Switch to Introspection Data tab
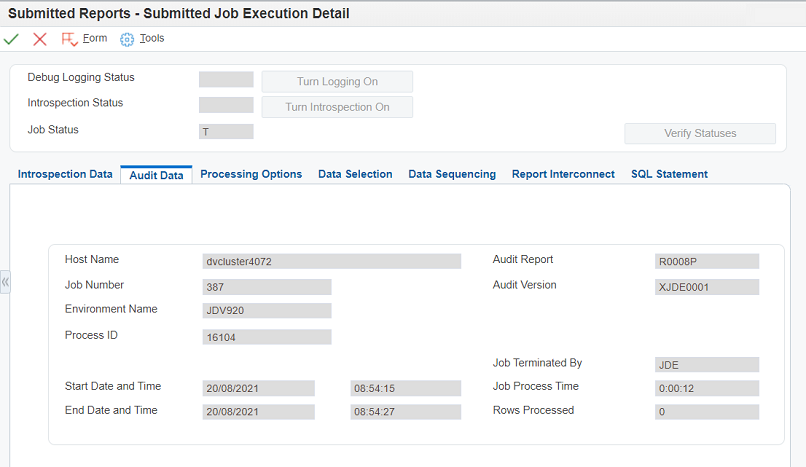Image resolution: width=806 pixels, height=467 pixels. point(65,174)
